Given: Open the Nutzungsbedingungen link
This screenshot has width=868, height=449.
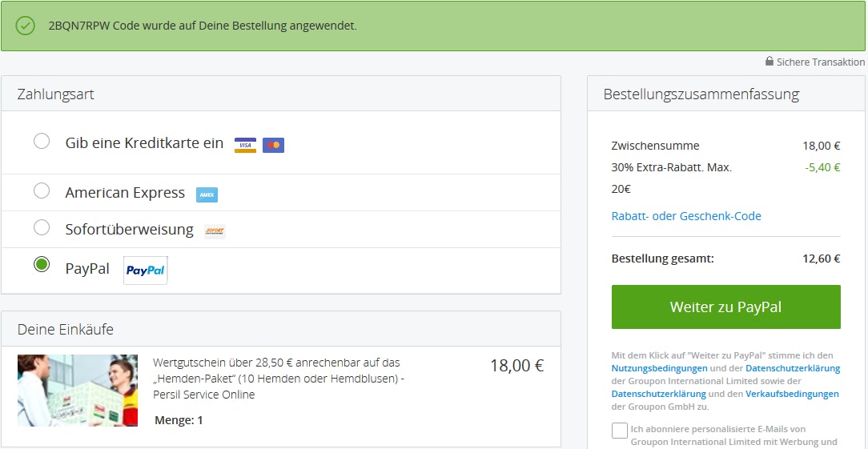Looking at the screenshot, I should point(659,368).
